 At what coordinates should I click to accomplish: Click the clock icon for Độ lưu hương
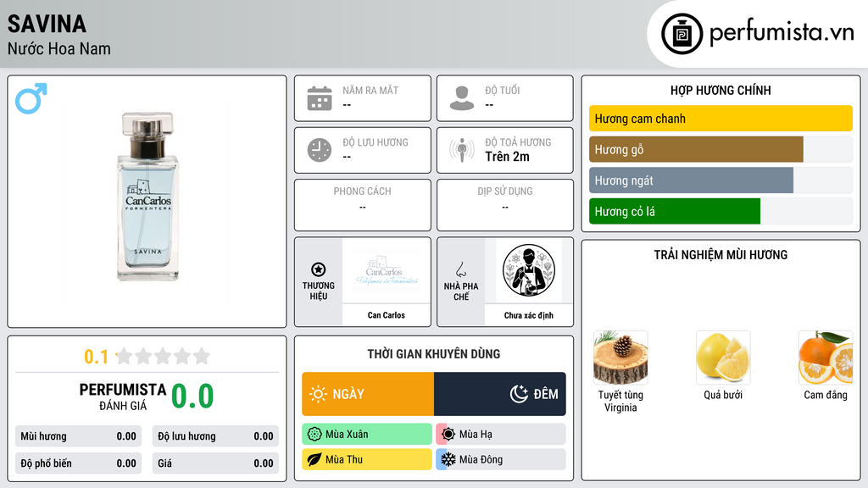click(320, 150)
